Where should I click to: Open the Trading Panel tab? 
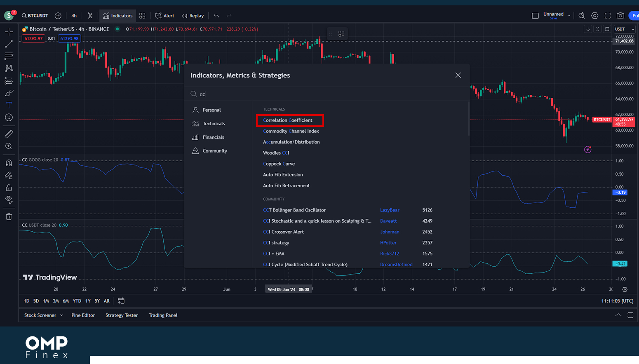[x=163, y=315]
